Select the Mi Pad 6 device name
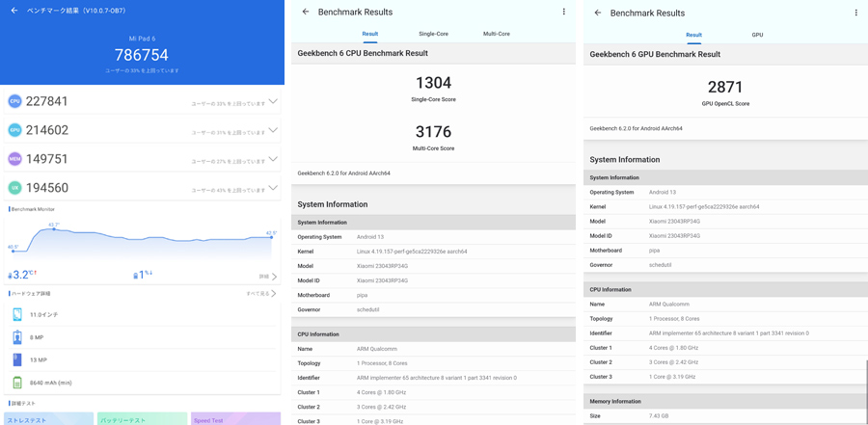868x425 pixels. pos(142,39)
